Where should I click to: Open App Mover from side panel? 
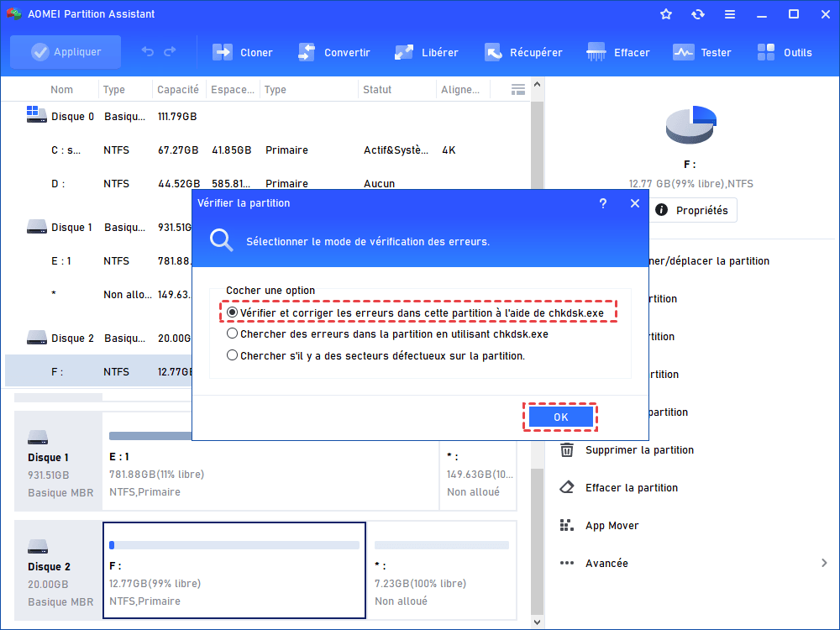coord(612,526)
